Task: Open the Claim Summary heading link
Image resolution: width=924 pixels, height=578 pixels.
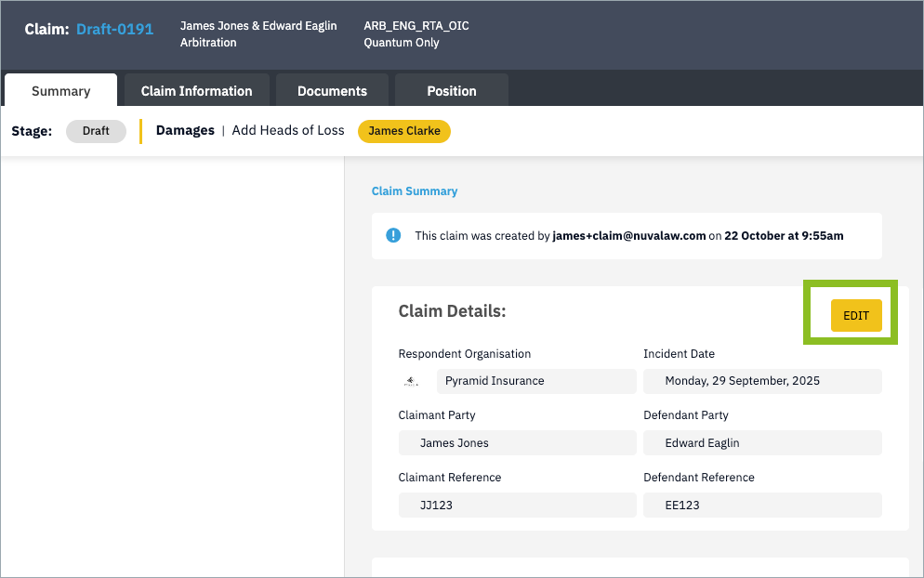Action: [414, 190]
